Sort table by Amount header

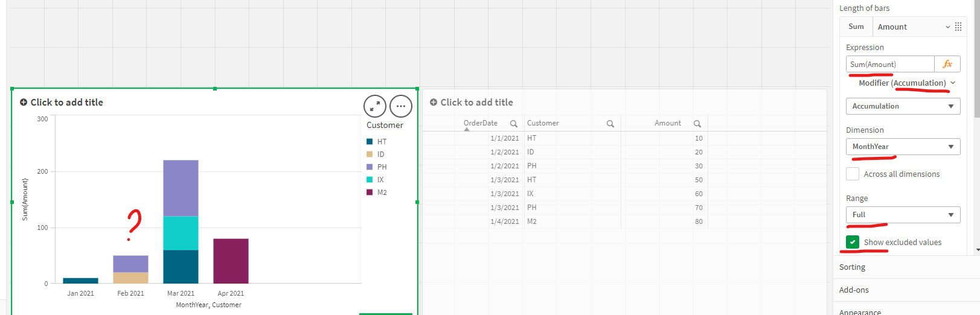(x=668, y=123)
